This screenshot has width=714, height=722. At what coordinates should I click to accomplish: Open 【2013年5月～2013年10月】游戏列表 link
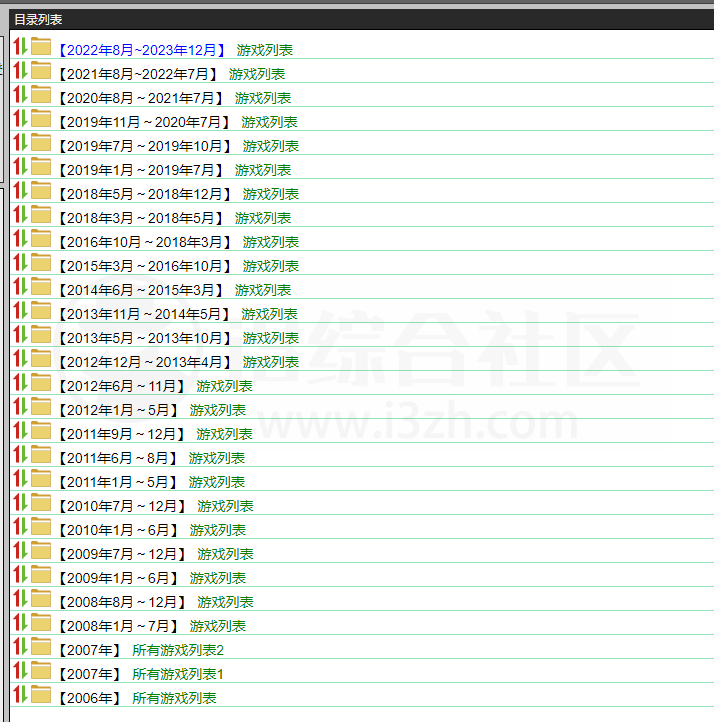(179, 338)
